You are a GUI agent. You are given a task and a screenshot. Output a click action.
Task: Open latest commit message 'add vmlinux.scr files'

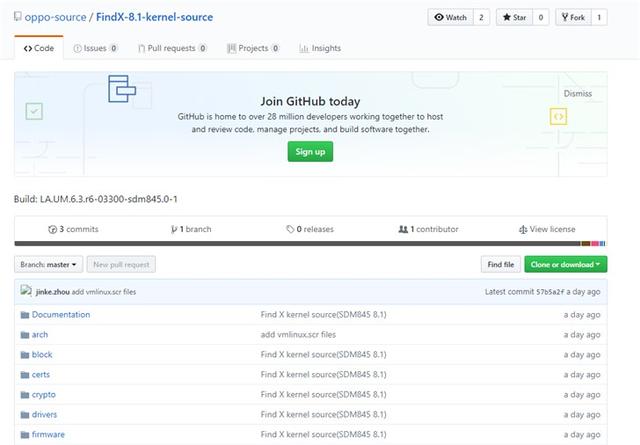click(x=104, y=292)
